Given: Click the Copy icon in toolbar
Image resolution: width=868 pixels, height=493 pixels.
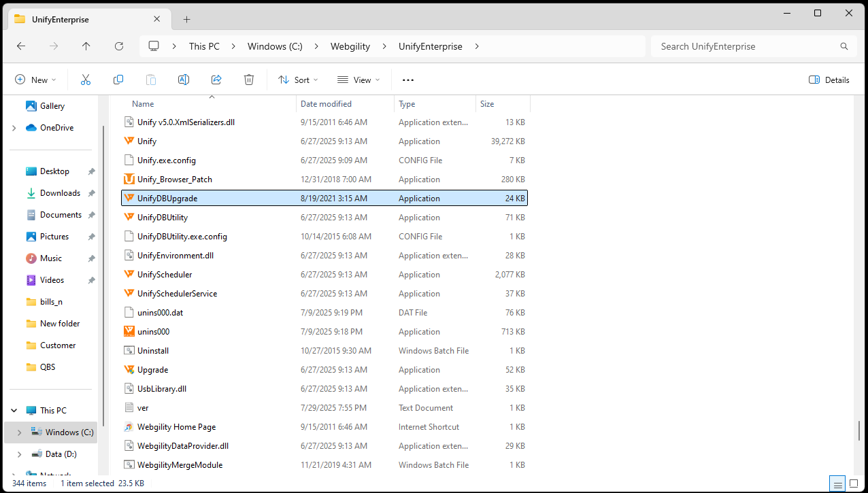Looking at the screenshot, I should 118,80.
